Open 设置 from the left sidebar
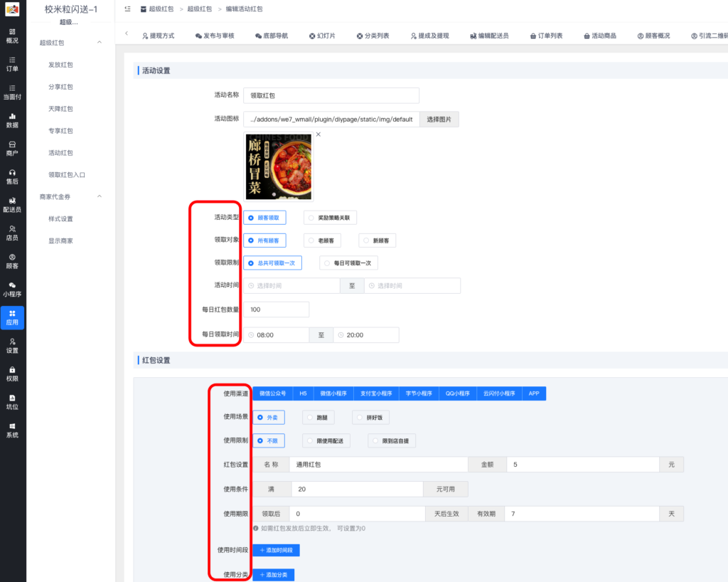 point(13,346)
